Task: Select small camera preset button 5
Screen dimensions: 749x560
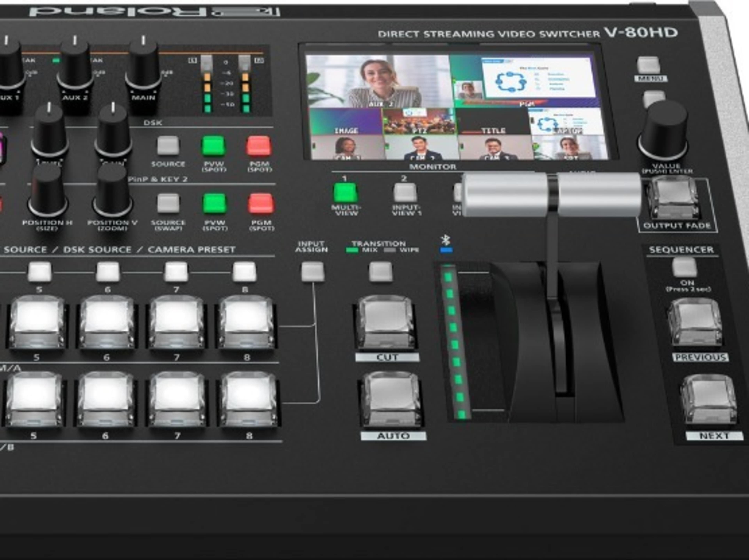Action: coord(40,271)
